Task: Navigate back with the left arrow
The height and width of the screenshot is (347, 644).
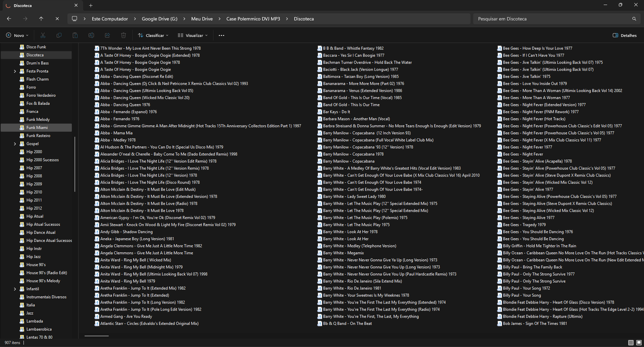Action: [9, 19]
